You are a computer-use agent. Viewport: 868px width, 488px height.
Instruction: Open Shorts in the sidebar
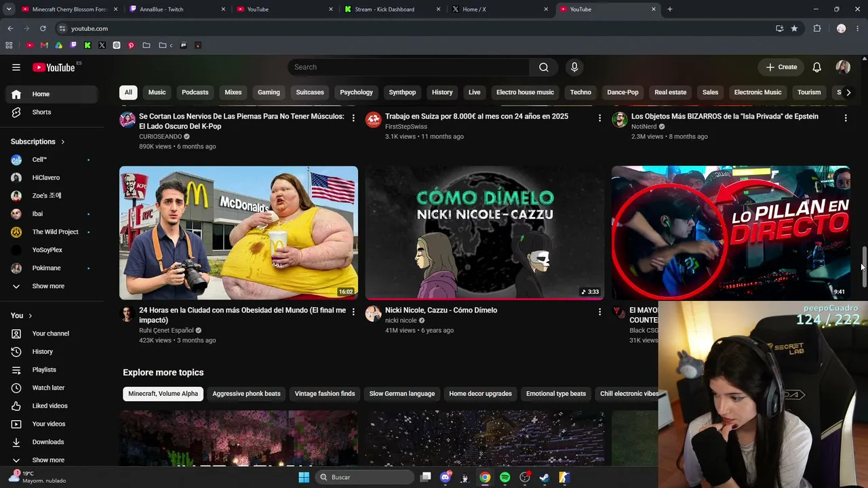click(52, 112)
